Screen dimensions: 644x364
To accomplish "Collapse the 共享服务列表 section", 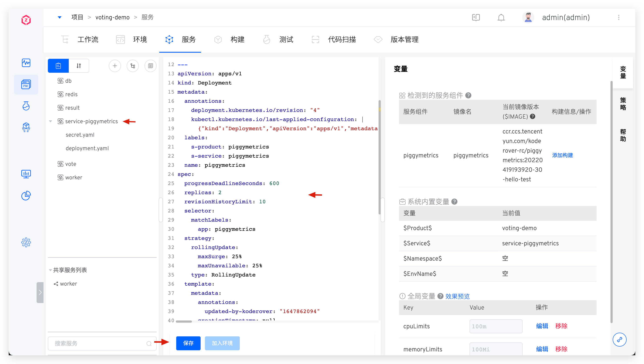I will (x=50, y=270).
